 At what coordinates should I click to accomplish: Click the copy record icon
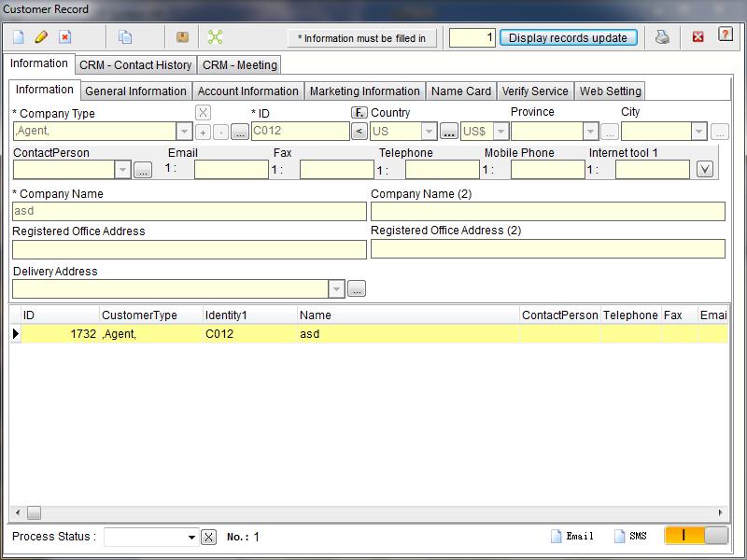pos(125,37)
